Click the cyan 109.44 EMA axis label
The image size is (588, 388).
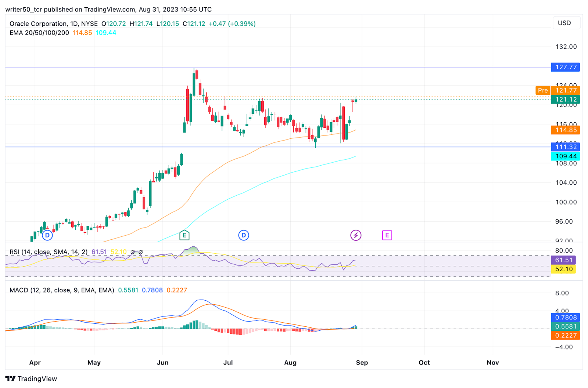(x=566, y=156)
